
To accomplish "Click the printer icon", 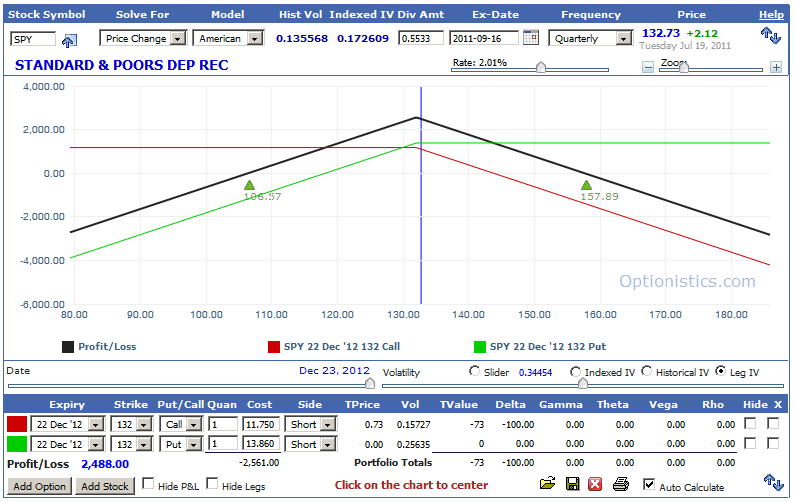I will pos(621,484).
